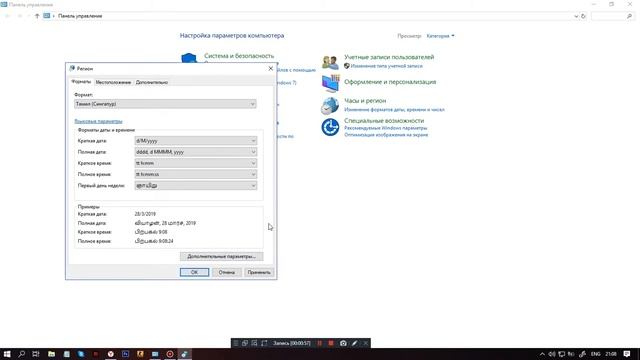The width and height of the screenshot is (640, 360).
Task: Open the Категория view-by dropdown
Action: tap(440, 36)
